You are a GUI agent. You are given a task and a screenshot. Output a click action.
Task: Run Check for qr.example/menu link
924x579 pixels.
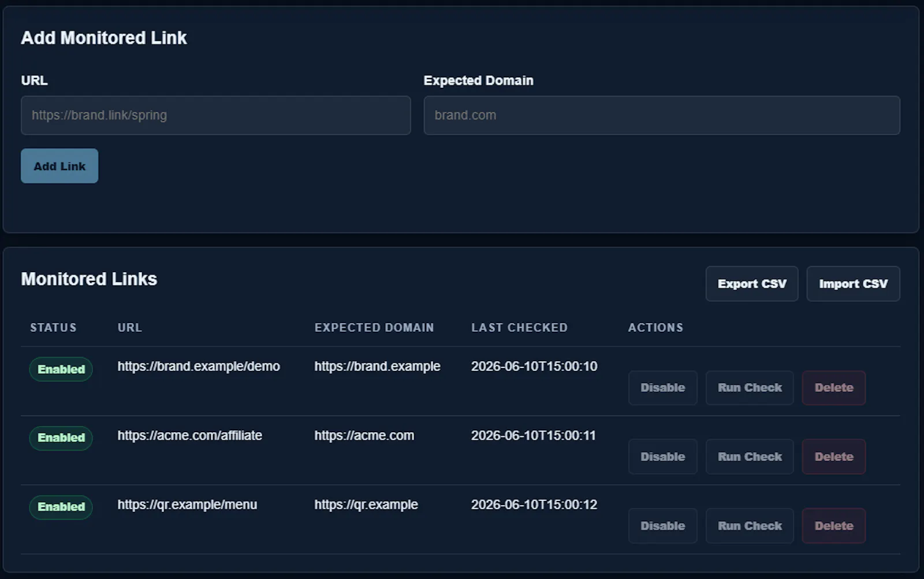[x=750, y=526]
